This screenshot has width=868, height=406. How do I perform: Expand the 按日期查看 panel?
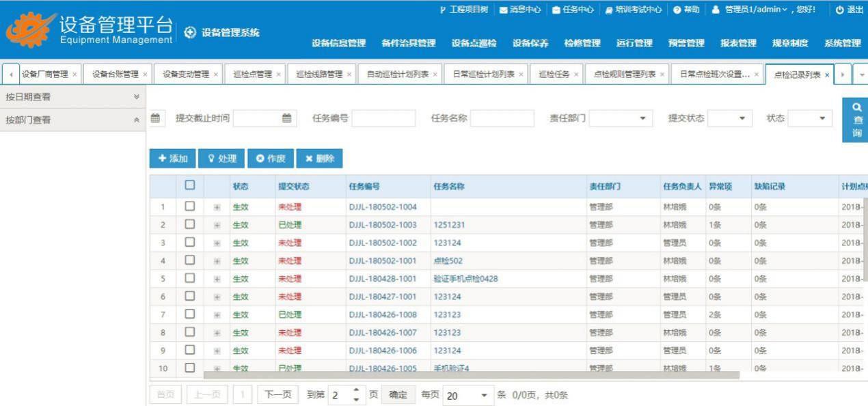[x=137, y=97]
